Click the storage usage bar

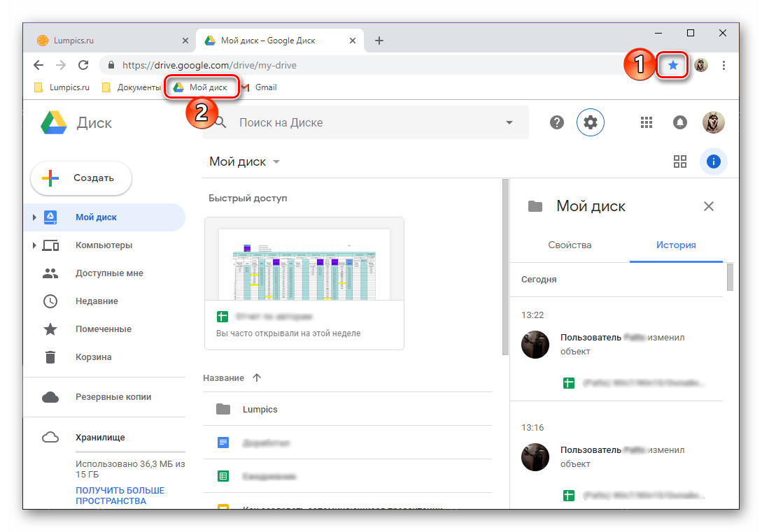130,452
